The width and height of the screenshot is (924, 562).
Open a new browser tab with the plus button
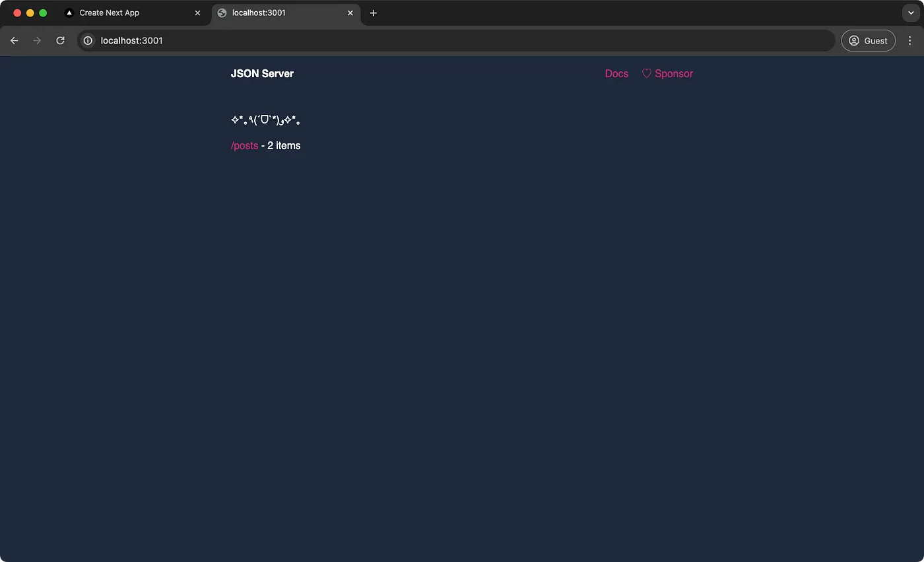(x=374, y=13)
